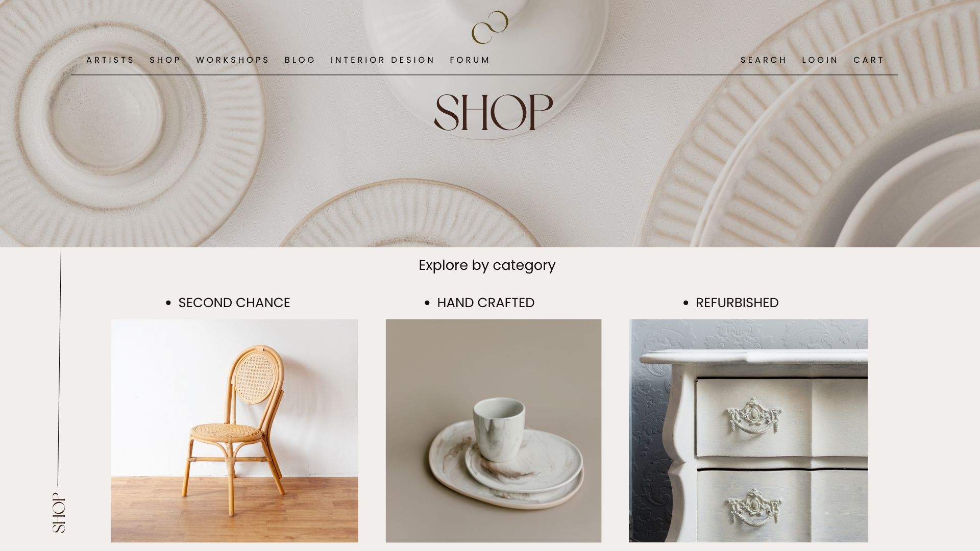
Task: Select the Refurbished category label
Action: 737,303
